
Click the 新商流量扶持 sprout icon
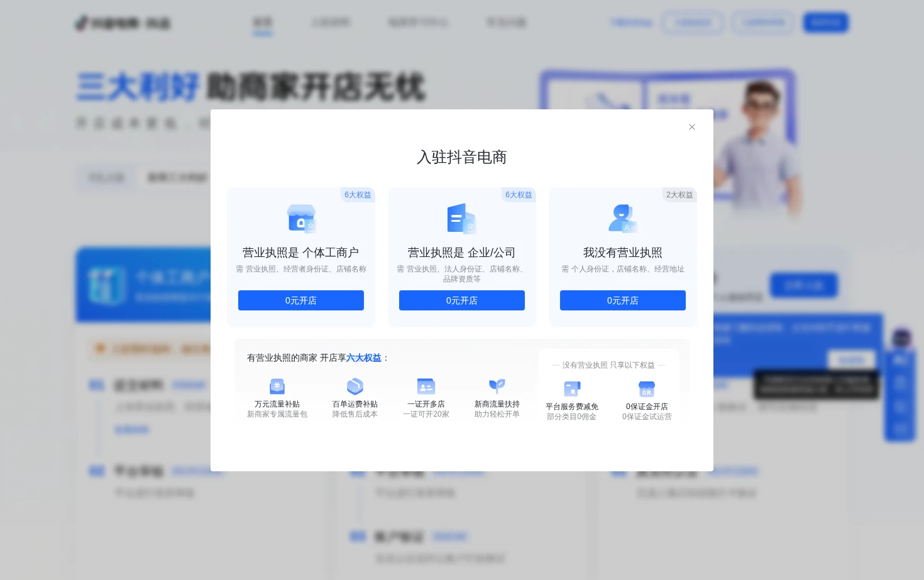[497, 386]
